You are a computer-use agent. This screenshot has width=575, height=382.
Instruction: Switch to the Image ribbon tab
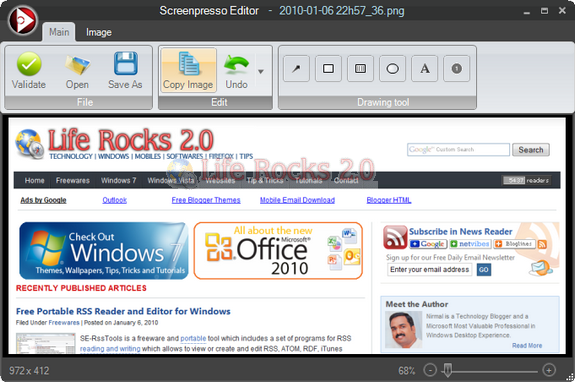tap(99, 32)
